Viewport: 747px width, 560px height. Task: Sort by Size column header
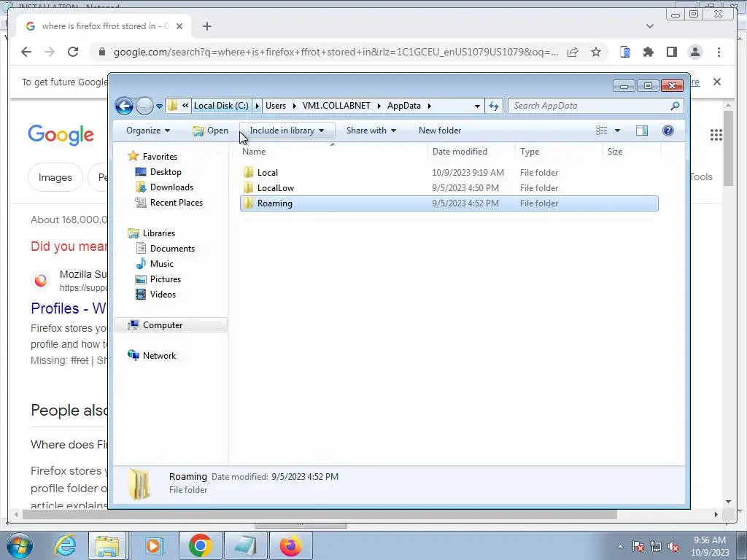(632, 152)
